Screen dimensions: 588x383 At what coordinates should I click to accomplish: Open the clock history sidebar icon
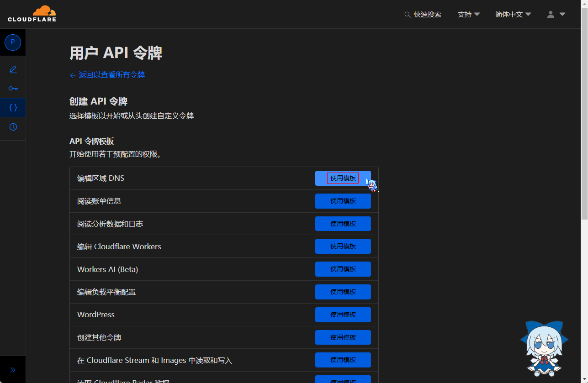point(13,127)
